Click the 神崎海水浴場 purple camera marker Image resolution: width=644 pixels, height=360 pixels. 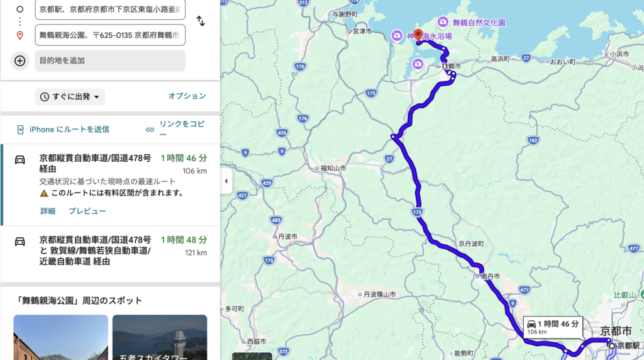397,36
